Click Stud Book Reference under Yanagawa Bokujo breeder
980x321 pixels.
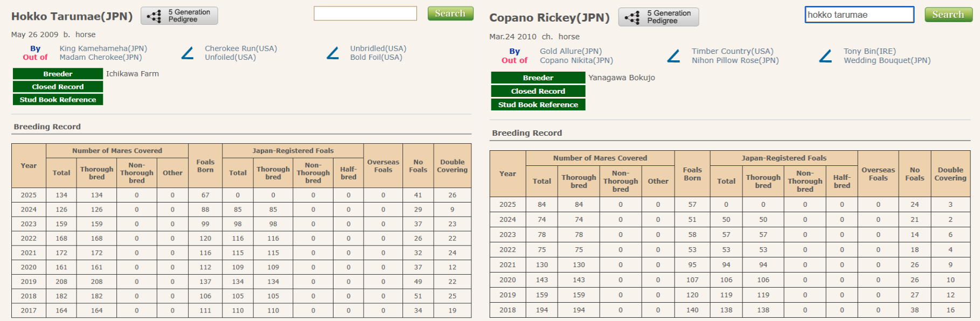pyautogui.click(x=538, y=104)
